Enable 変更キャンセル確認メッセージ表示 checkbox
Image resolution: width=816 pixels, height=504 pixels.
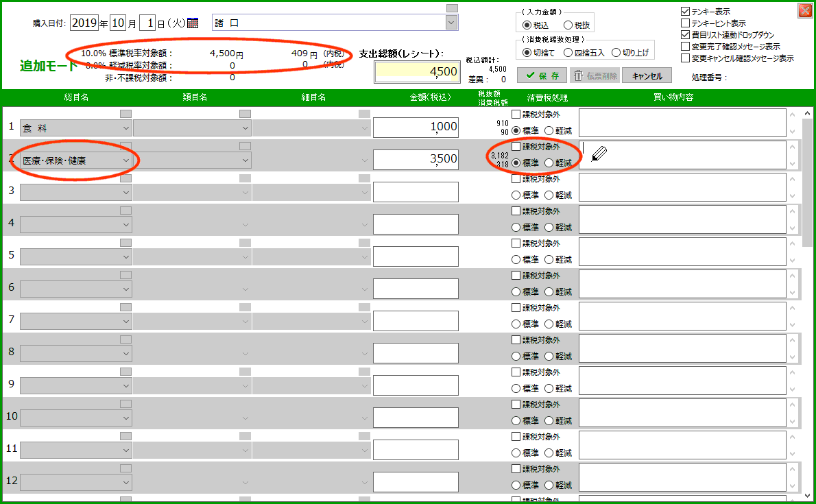(686, 58)
